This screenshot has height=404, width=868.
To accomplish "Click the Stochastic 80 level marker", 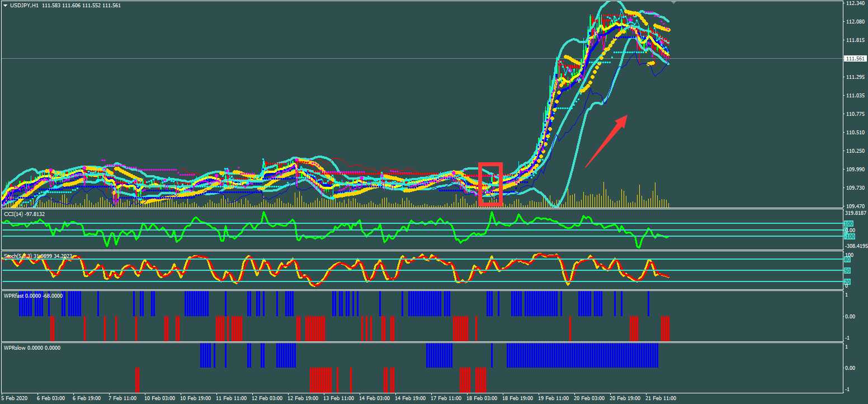I will click(847, 260).
